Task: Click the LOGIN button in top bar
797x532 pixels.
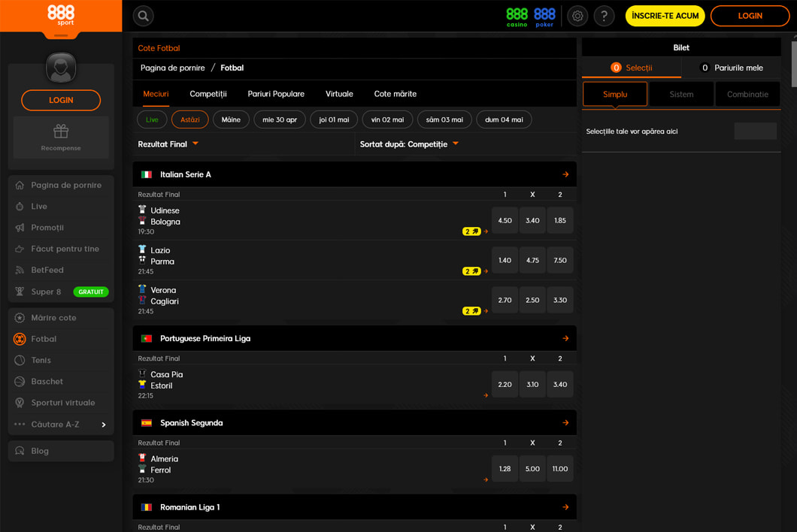Action: click(x=750, y=16)
